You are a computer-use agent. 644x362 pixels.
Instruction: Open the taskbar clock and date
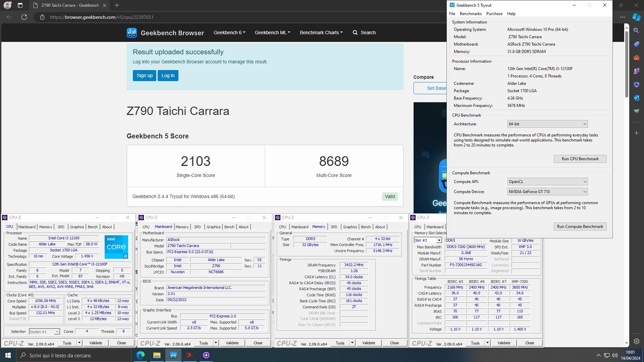(630, 355)
